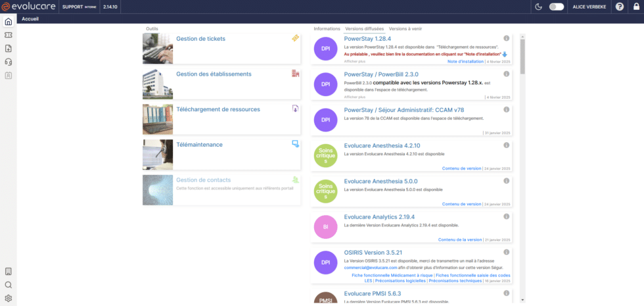Viewport: 644px width, 306px height.
Task: Expand 'Afficher plus' under PowerBill 2.3.0
Action: coord(354,97)
